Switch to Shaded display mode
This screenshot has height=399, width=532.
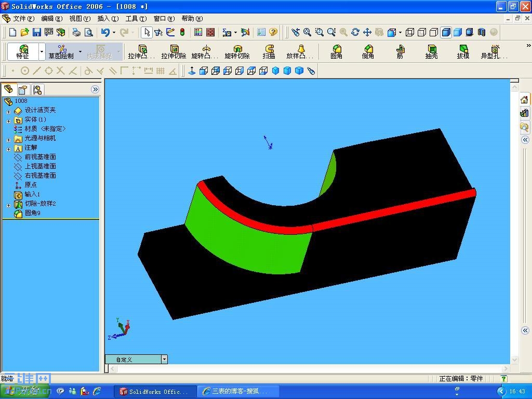coord(458,32)
